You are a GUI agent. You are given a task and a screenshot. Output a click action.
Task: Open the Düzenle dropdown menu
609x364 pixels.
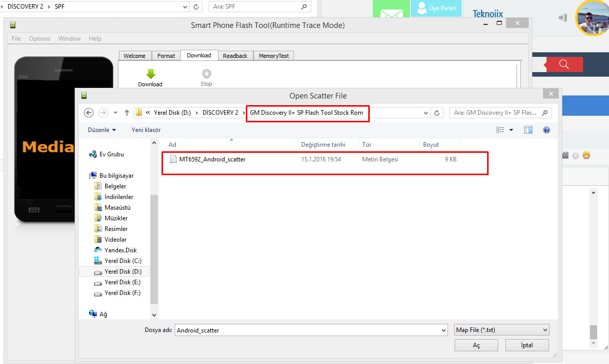pos(102,130)
